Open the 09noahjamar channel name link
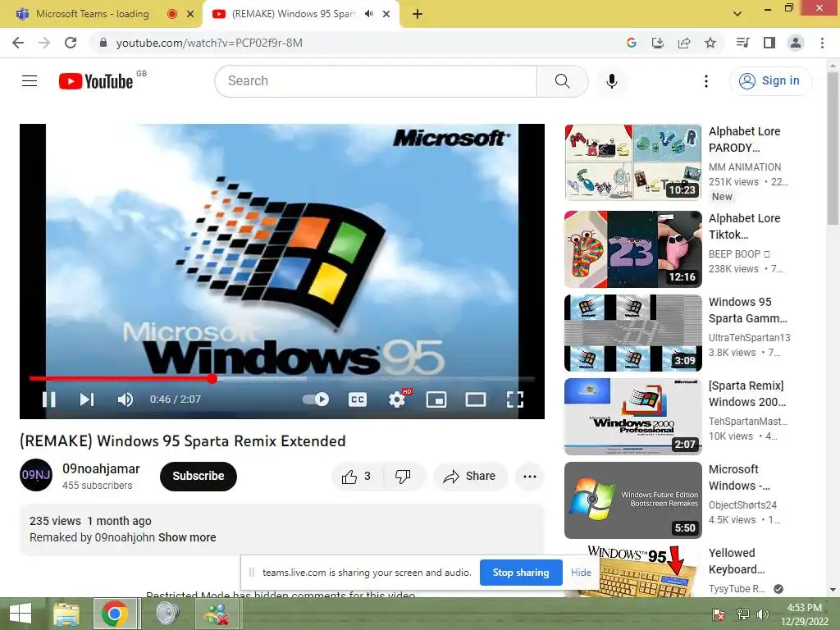The image size is (840, 630). click(x=101, y=468)
